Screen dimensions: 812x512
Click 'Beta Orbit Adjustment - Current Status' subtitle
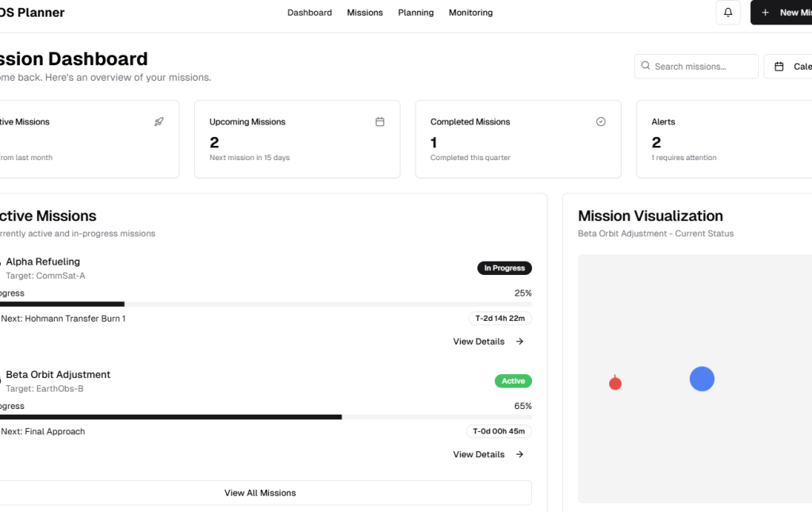tap(656, 234)
